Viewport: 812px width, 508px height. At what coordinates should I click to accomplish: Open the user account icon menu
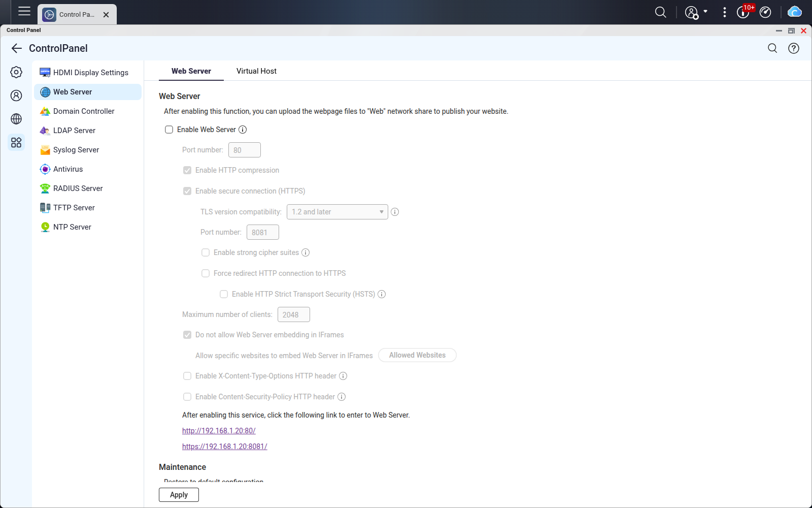[x=692, y=13]
